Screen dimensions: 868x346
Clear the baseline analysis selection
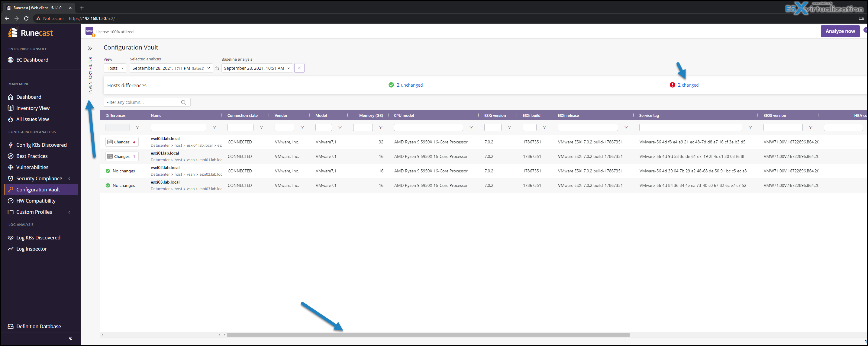(299, 68)
